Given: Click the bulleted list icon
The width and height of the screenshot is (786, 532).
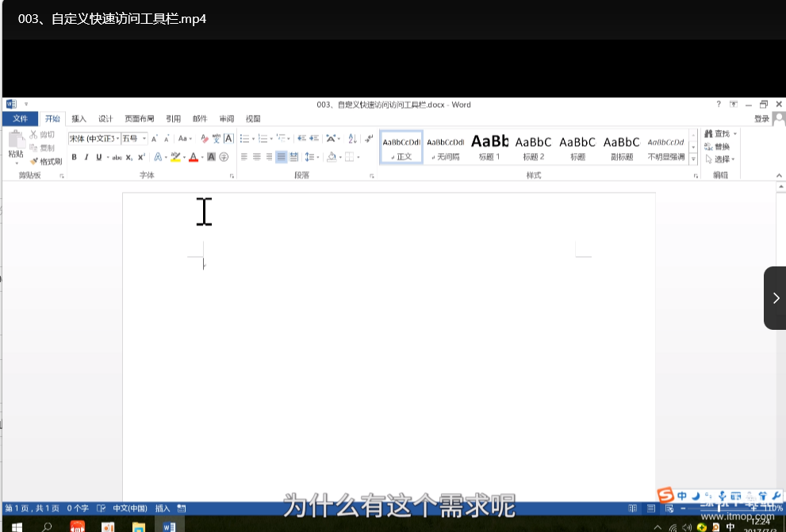Looking at the screenshot, I should [245, 139].
